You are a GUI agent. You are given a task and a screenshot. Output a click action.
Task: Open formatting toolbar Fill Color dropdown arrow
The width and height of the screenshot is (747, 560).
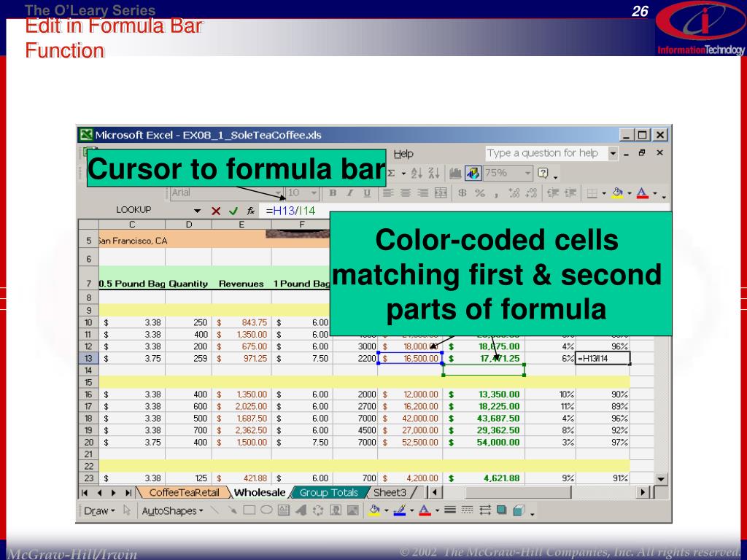click(630, 193)
